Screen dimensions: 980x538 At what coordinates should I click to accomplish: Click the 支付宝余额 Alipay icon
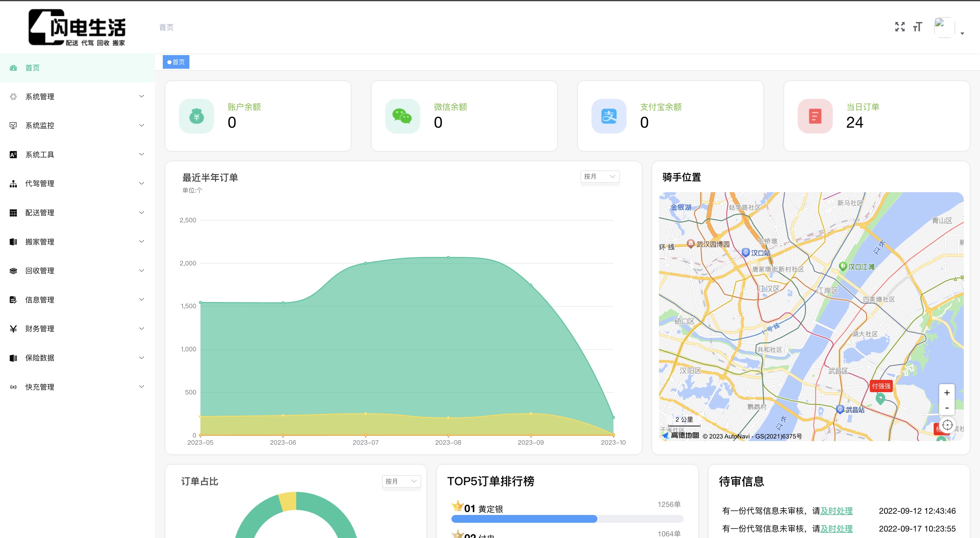coord(609,116)
